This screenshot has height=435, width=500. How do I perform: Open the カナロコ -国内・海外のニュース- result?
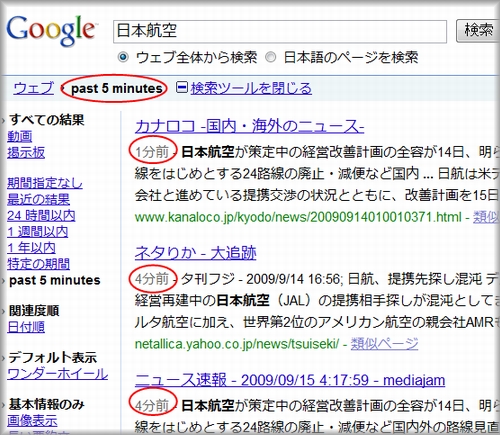(249, 127)
